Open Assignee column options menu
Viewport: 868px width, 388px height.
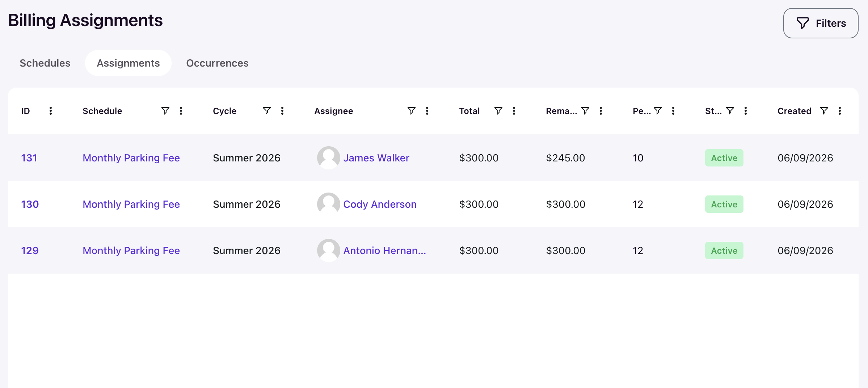coord(427,111)
